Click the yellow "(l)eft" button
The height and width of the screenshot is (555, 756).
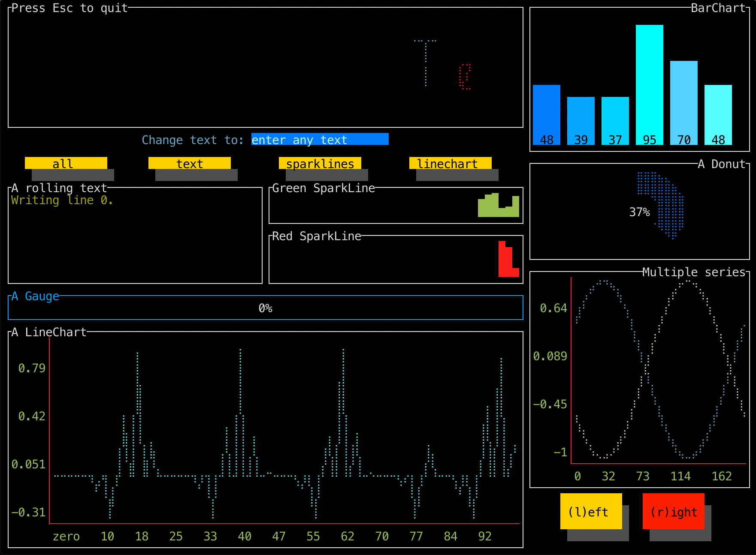point(591,511)
